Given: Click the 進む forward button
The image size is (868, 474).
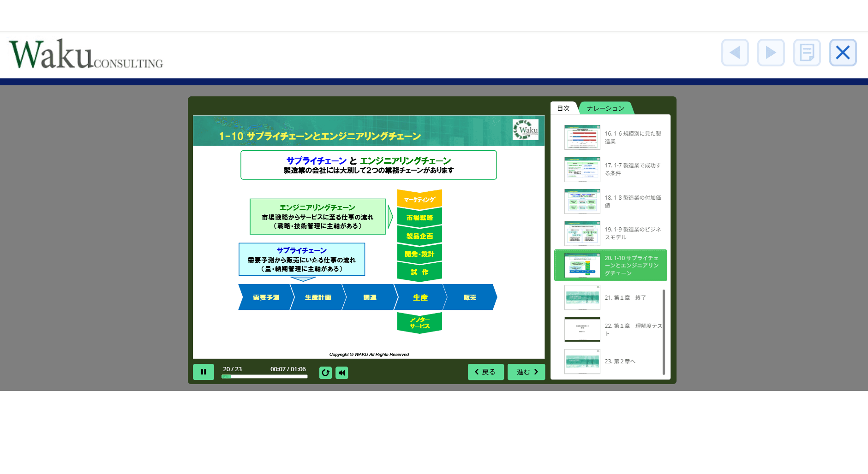Looking at the screenshot, I should coord(526,372).
